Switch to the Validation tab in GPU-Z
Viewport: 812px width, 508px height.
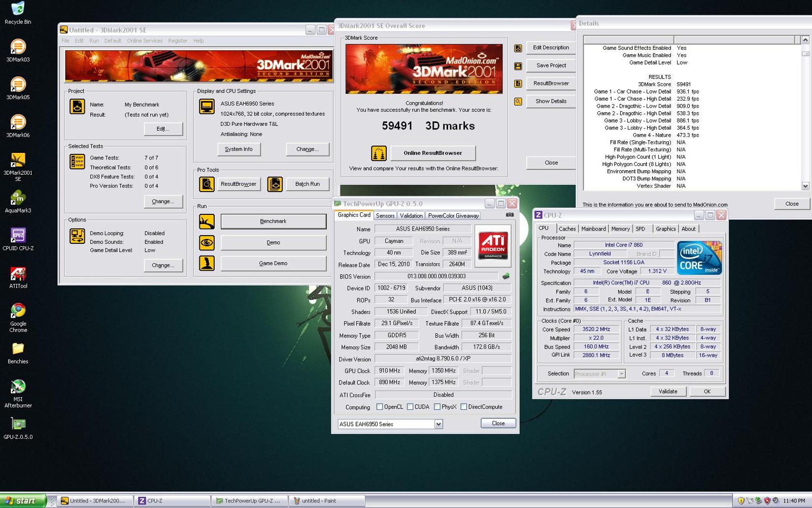click(x=411, y=216)
